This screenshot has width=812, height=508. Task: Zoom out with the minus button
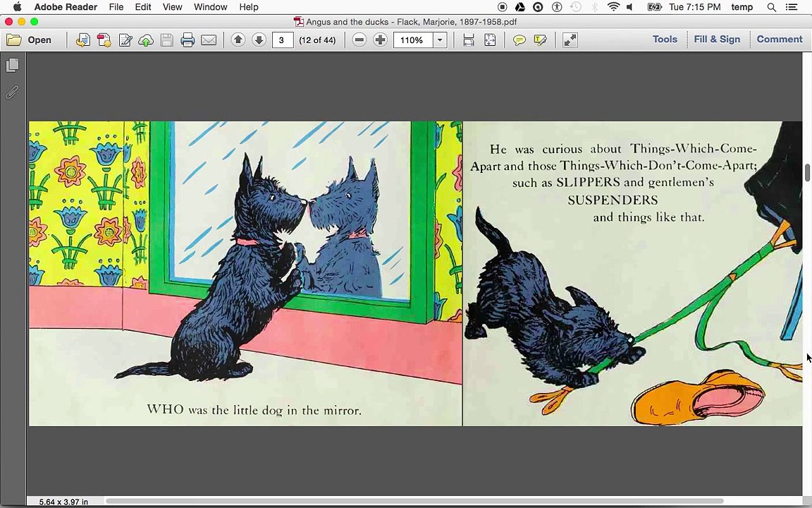coord(359,40)
